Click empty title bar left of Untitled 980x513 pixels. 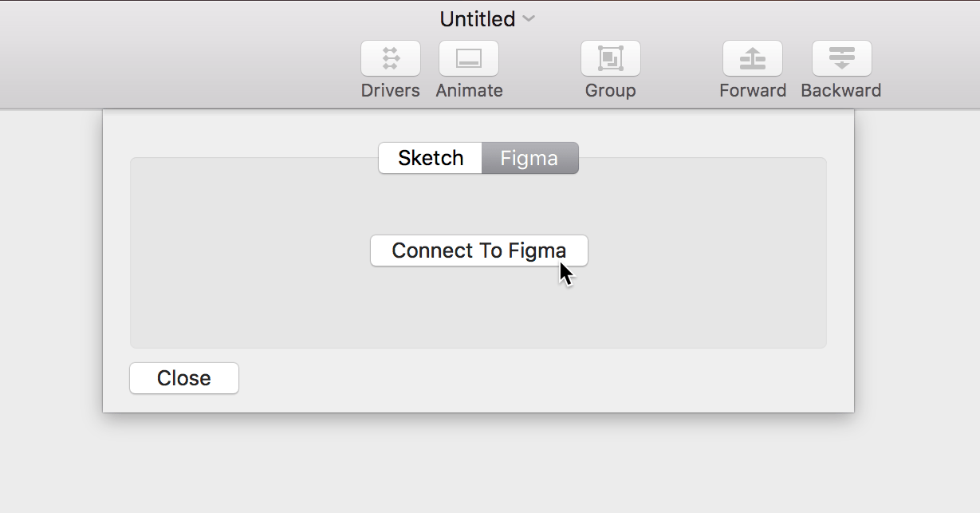pyautogui.click(x=199, y=20)
